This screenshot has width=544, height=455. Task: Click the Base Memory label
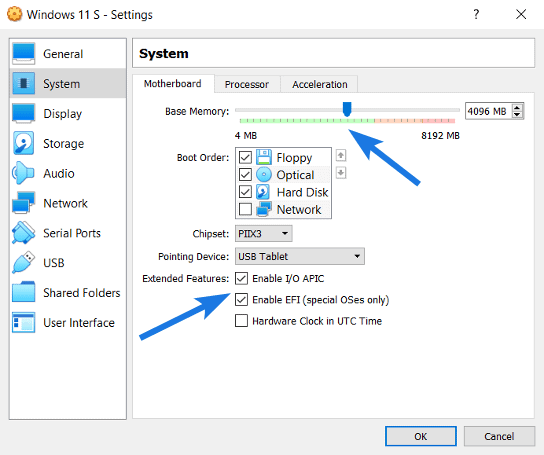point(197,111)
